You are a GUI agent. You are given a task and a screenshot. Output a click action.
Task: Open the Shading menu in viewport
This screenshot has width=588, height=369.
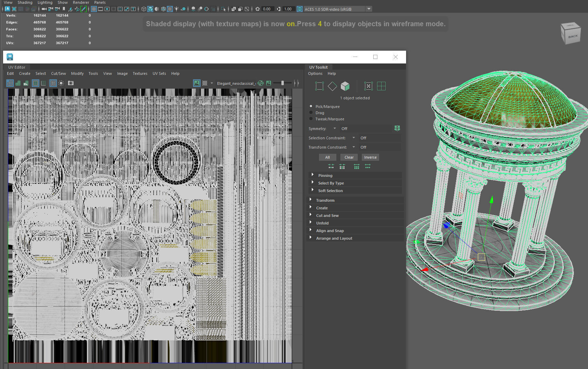[25, 2]
